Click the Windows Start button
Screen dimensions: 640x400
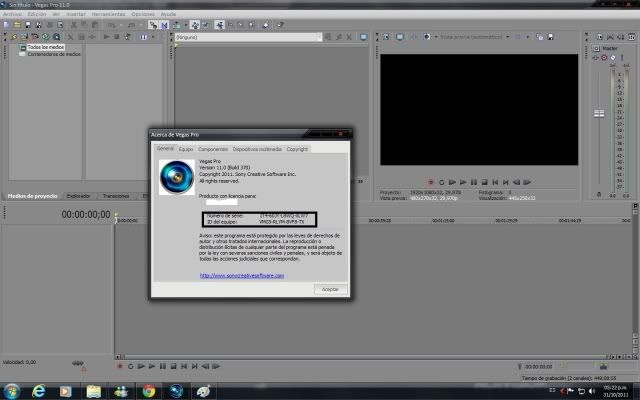click(12, 391)
